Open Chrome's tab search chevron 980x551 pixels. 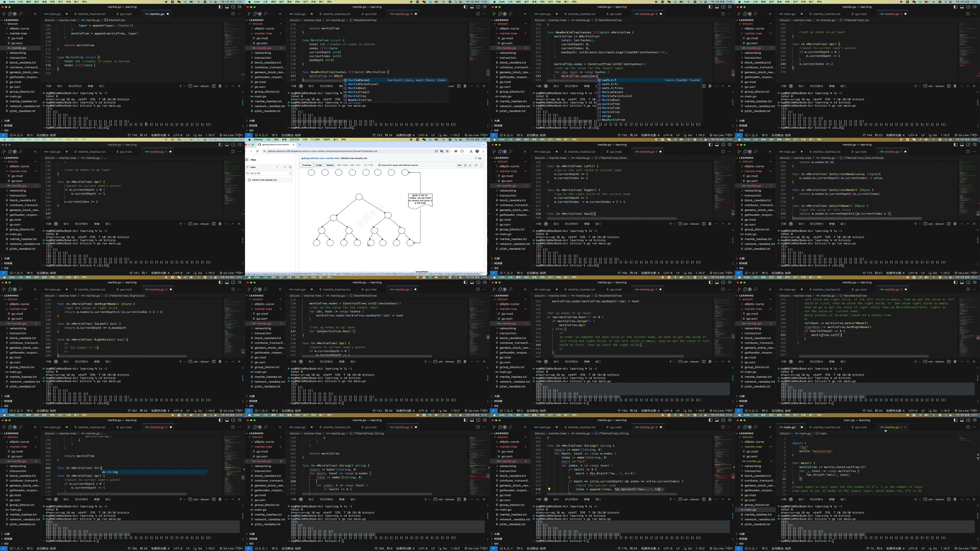[x=484, y=145]
